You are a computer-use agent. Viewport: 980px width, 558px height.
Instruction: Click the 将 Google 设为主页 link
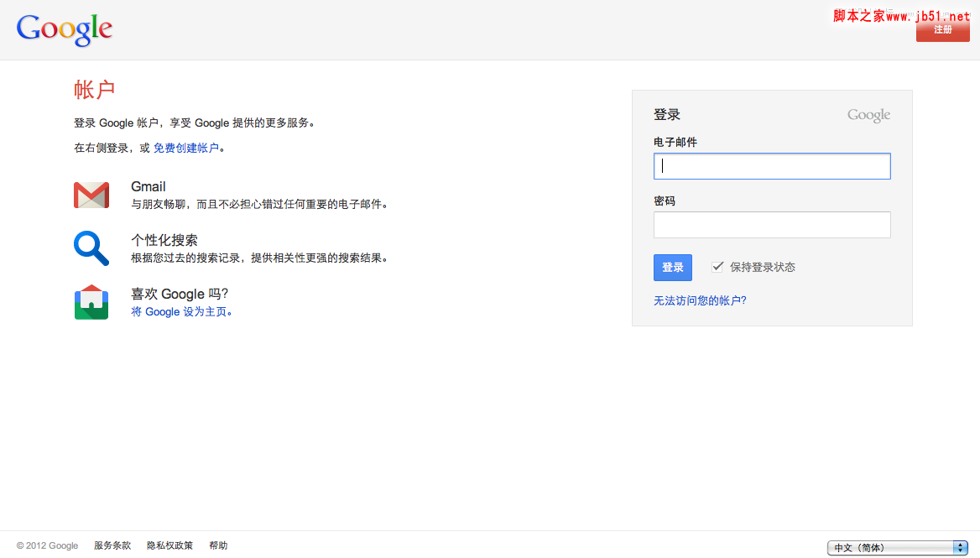[x=181, y=312]
